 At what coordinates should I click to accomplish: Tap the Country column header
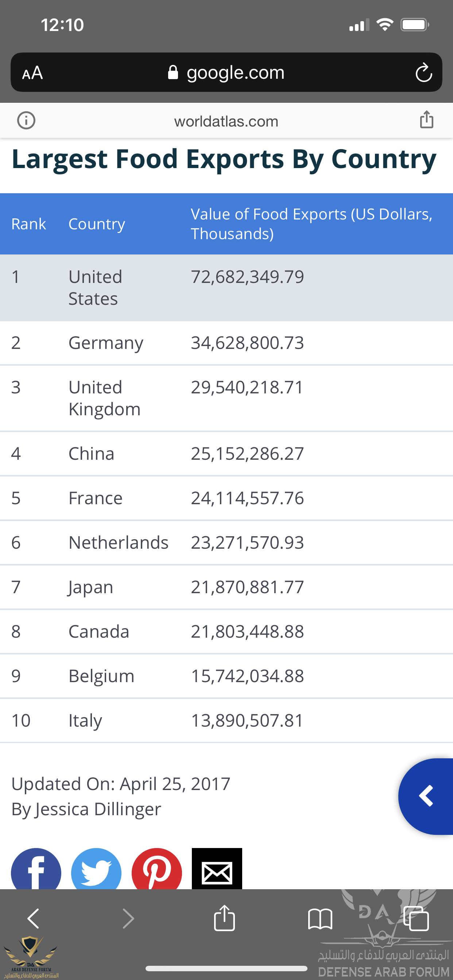point(97,224)
